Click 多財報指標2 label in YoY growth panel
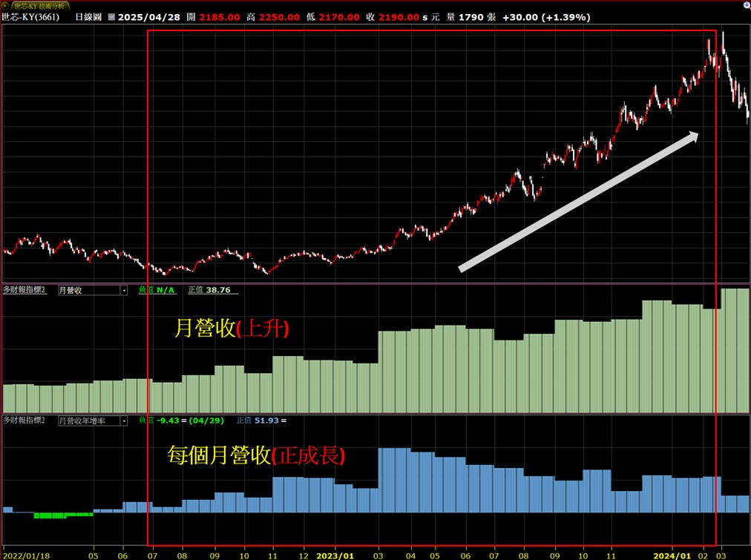This screenshot has width=751, height=560. pos(24,421)
